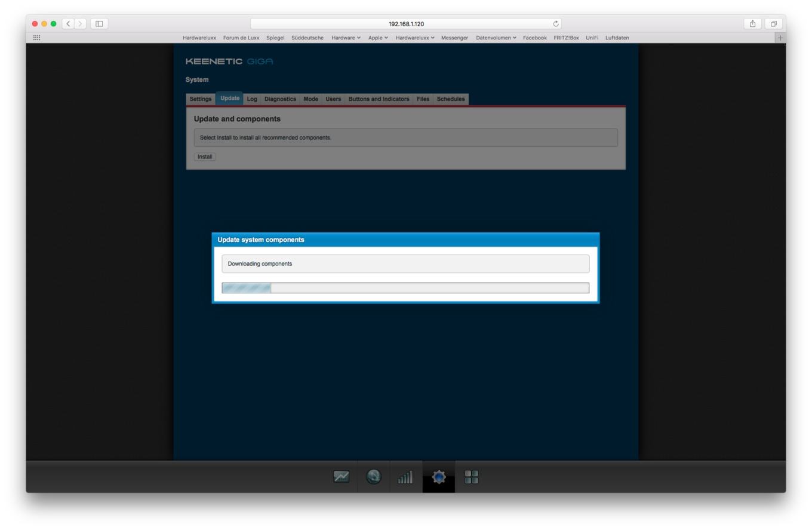This screenshot has height=530, width=812.
Task: Show all tabs overview button
Action: tap(773, 24)
